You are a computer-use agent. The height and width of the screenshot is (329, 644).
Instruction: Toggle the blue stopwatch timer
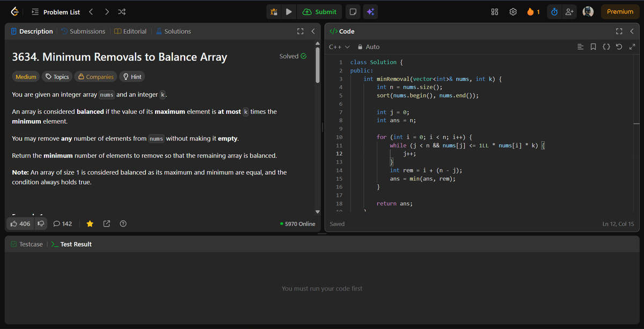click(x=554, y=12)
